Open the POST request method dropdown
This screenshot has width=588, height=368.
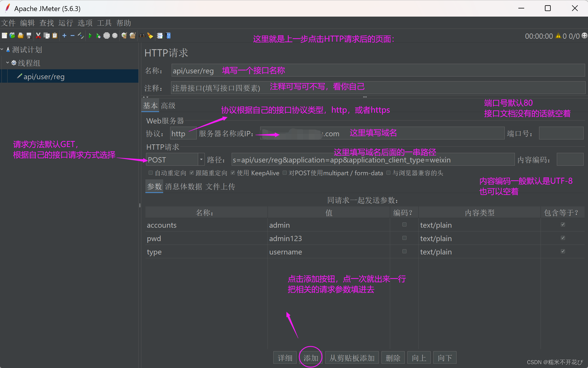click(201, 159)
